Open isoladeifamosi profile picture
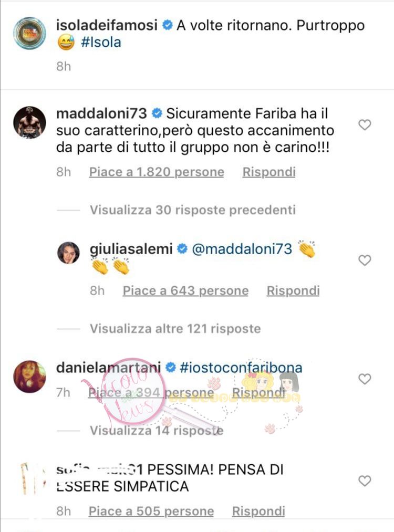Screen dimensions: 394x532 [29, 33]
